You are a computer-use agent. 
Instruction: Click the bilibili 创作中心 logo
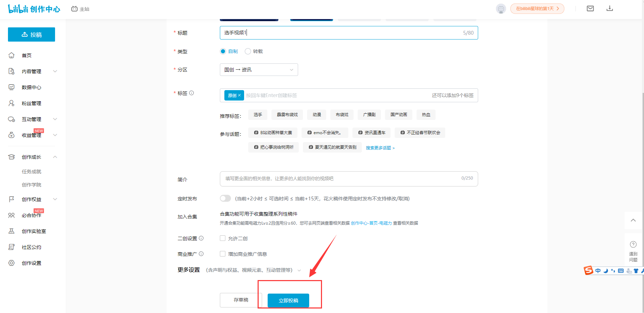click(x=34, y=9)
